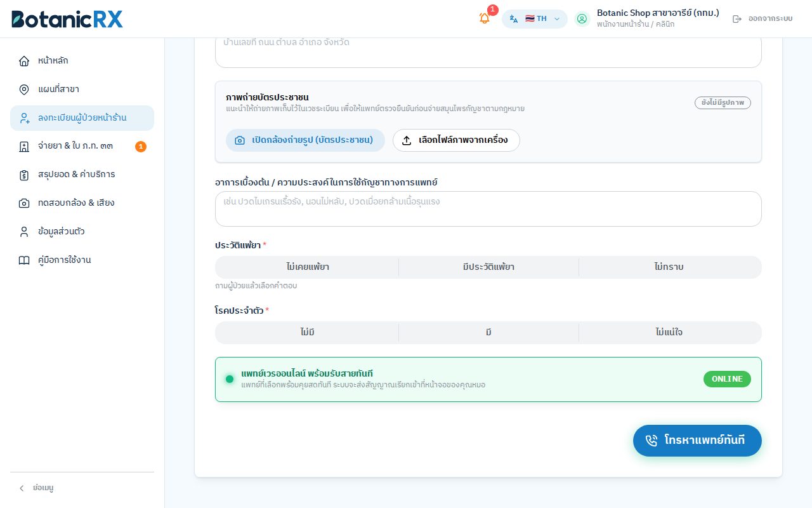Click the translate language icon

(x=514, y=19)
